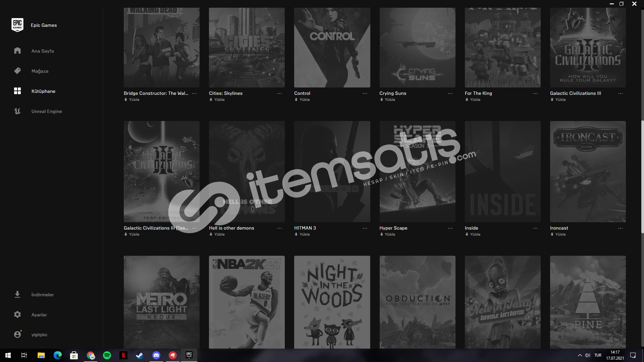Screen dimensions: 644x362
Task: Open Chrome from the taskbar
Action: [91, 355]
